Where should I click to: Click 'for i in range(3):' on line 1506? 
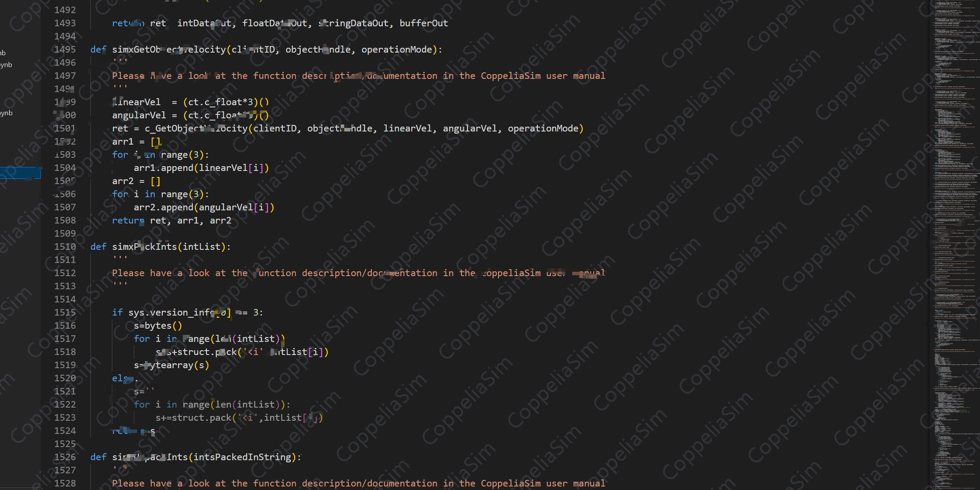point(160,194)
